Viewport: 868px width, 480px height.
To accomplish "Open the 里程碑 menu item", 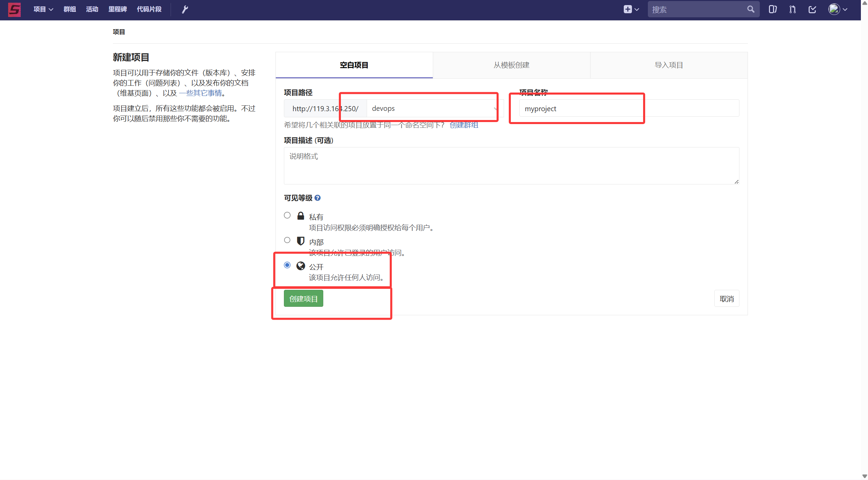I will coord(118,9).
